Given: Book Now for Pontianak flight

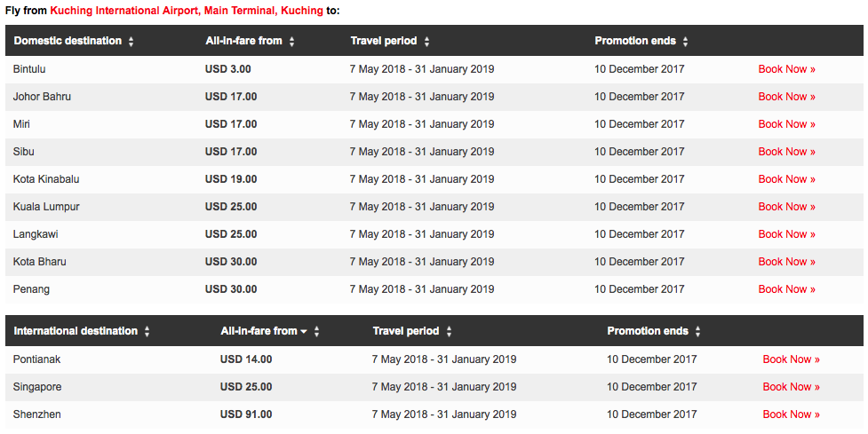Looking at the screenshot, I should click(791, 359).
